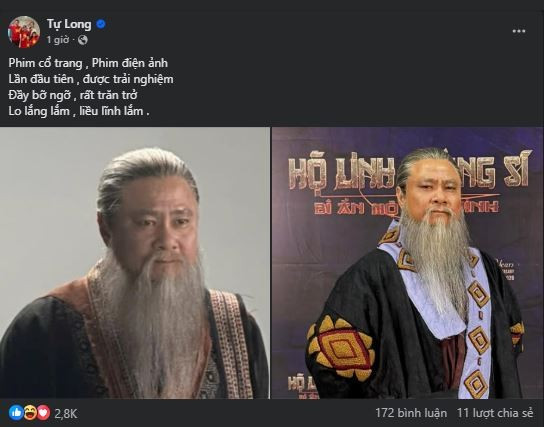544x427 pixels.
Task: Open the three-dot post options menu
Action: click(519, 31)
